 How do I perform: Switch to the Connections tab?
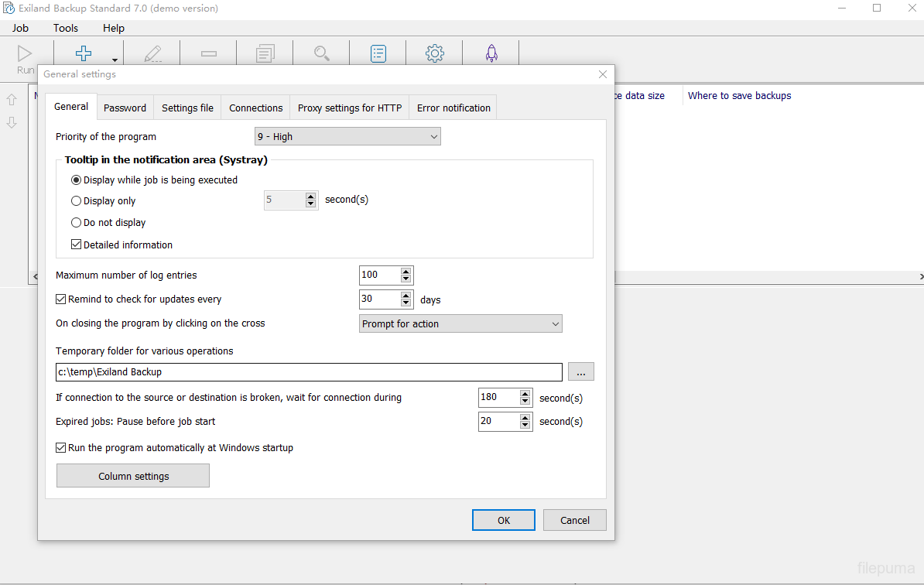[256, 108]
